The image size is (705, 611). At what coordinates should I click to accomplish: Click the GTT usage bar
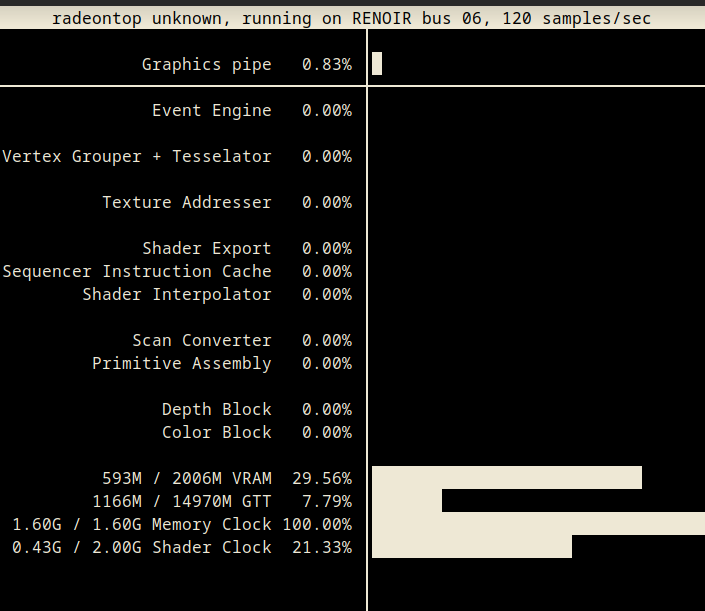[x=407, y=500]
